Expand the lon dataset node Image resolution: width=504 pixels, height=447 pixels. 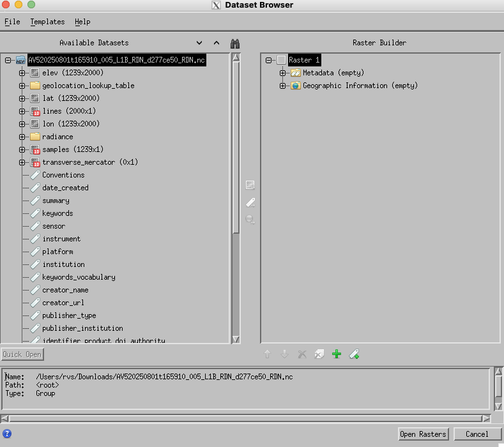[22, 124]
